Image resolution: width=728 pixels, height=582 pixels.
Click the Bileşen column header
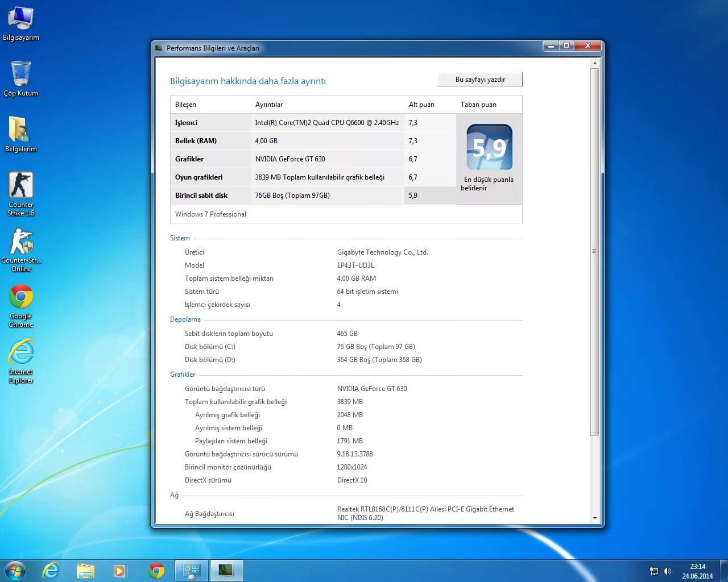point(185,105)
